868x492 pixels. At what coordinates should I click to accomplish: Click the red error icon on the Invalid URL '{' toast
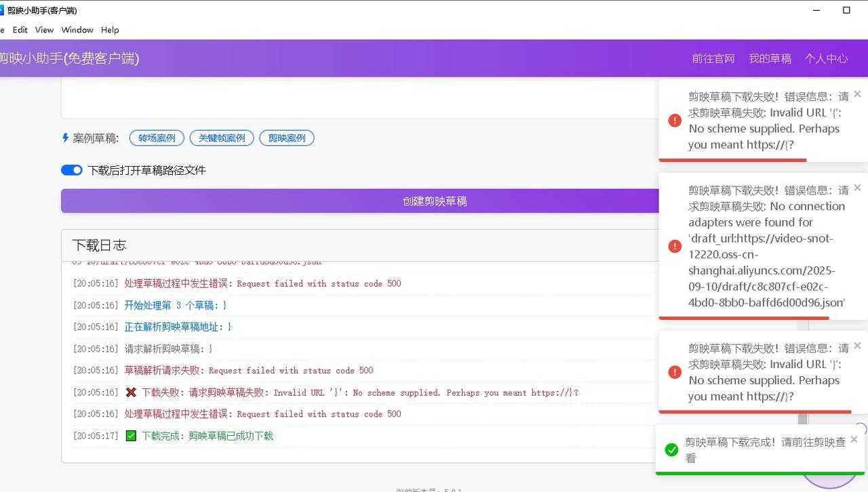674,120
